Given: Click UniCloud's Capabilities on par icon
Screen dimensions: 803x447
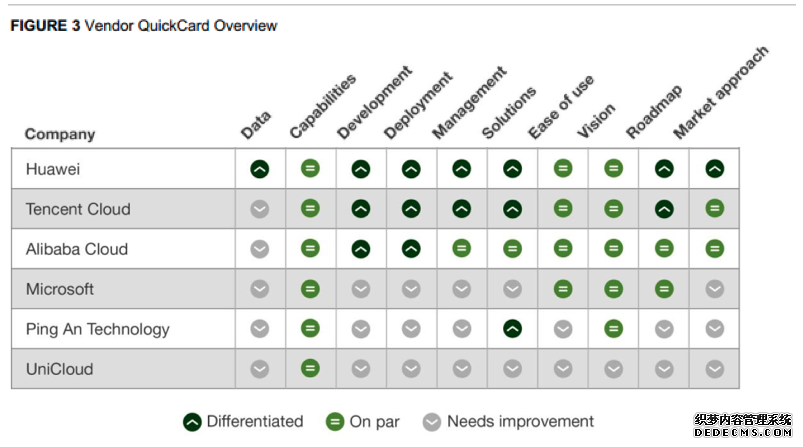Looking at the screenshot, I should pos(310,368).
